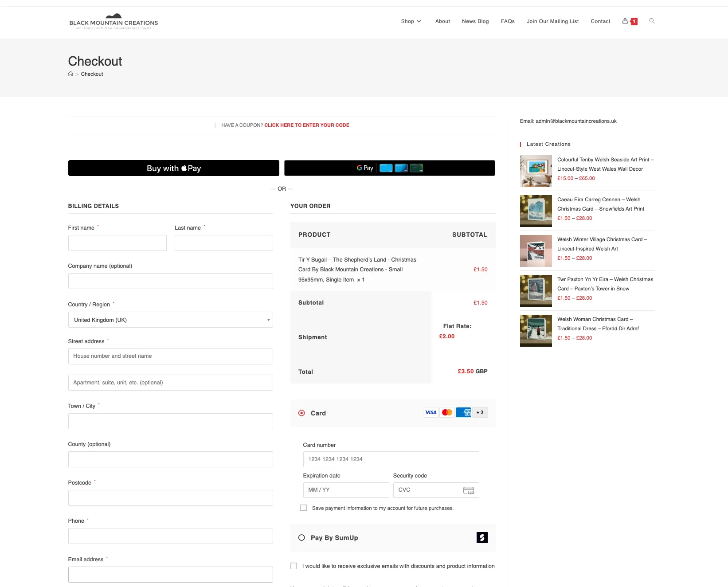The height and width of the screenshot is (587, 728).
Task: Click the Black Mountain Creations logo
Action: (x=114, y=21)
